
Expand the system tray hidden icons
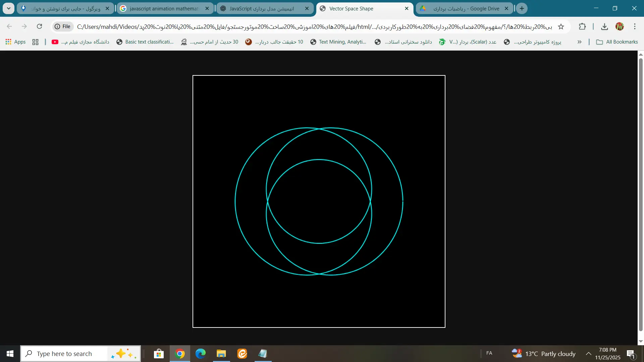click(588, 354)
